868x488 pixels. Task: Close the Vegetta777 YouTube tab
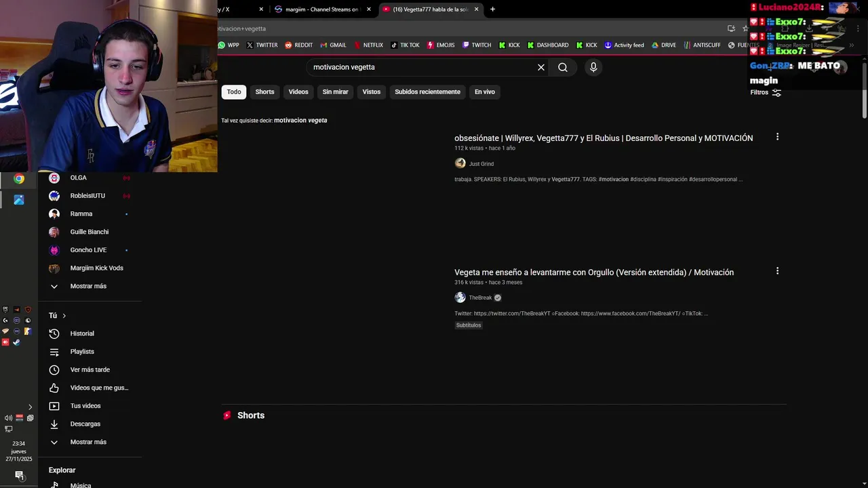coord(477,9)
